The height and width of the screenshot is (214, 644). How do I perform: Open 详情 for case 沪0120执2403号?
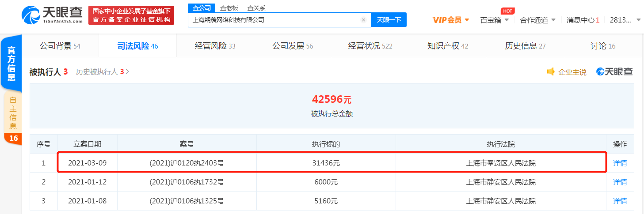click(x=620, y=163)
